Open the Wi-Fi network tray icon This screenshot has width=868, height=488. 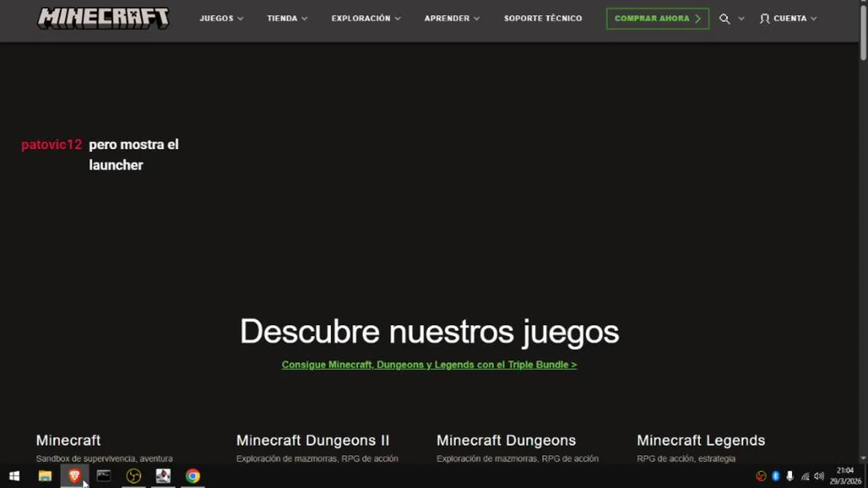tap(805, 476)
